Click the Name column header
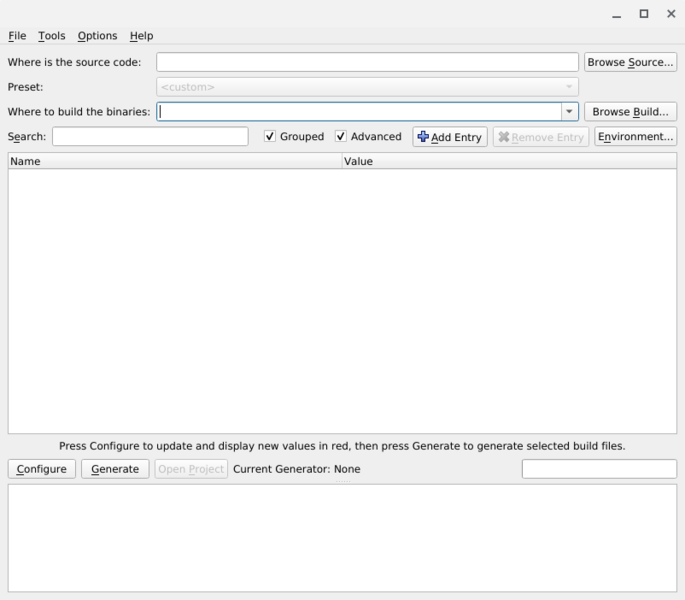Screen dimensions: 685x600 click(174, 161)
